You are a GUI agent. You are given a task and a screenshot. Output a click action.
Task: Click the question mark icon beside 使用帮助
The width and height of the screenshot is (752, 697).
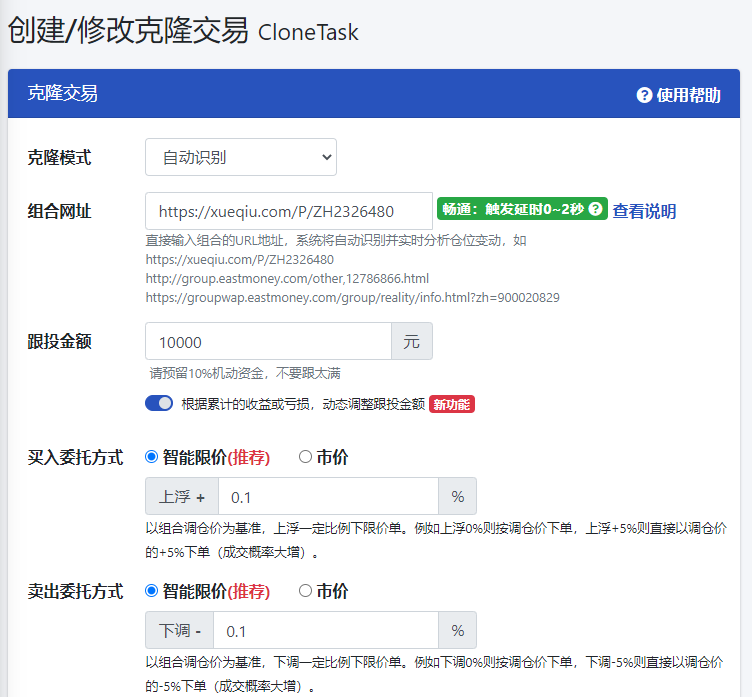pos(644,95)
